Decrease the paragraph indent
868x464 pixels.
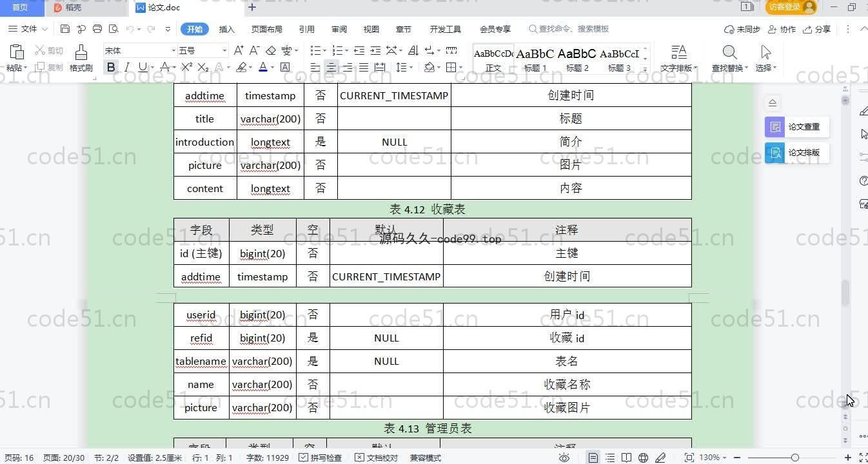tap(359, 50)
